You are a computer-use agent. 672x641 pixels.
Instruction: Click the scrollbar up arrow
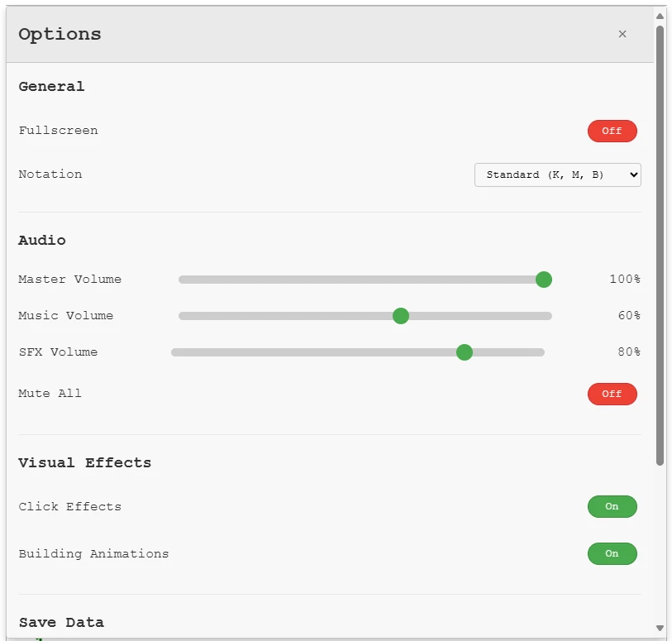click(x=660, y=15)
